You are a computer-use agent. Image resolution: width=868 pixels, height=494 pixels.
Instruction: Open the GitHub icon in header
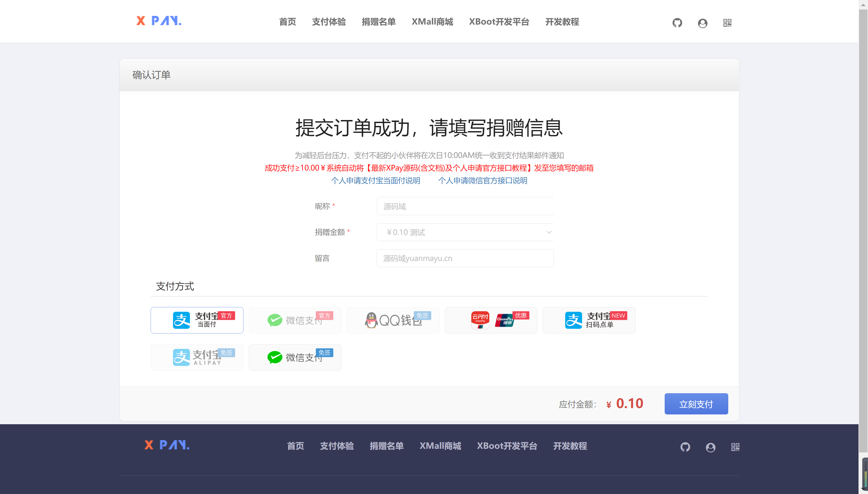[677, 23]
